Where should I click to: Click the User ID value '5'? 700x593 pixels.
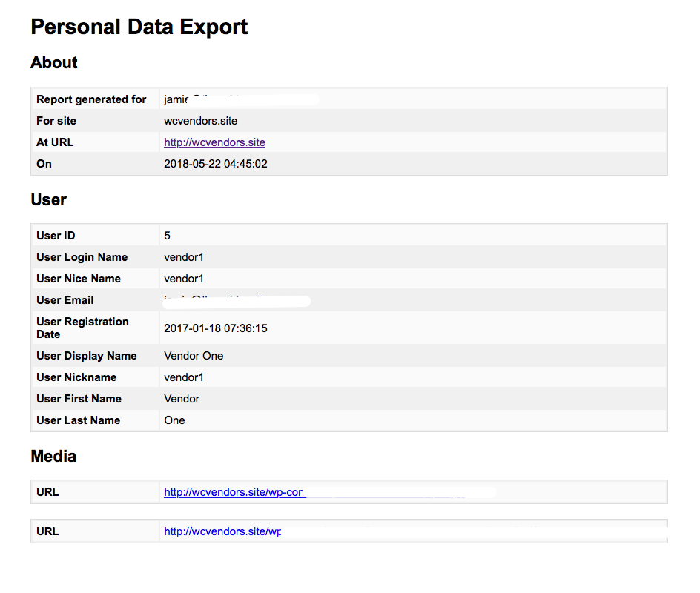pos(167,236)
